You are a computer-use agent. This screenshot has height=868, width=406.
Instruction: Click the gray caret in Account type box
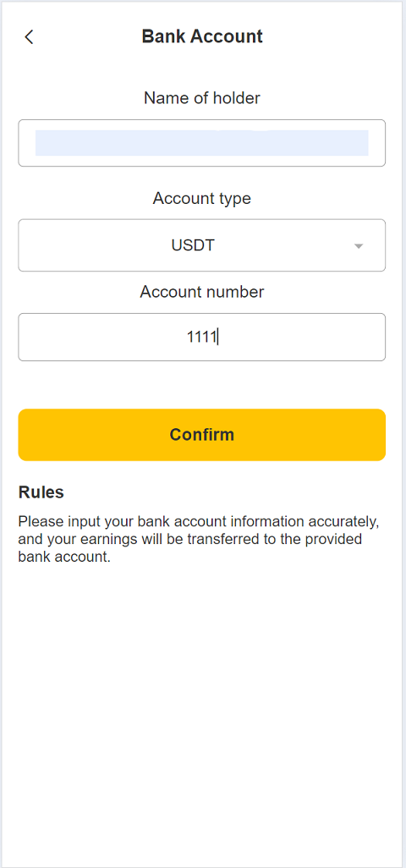click(x=359, y=246)
